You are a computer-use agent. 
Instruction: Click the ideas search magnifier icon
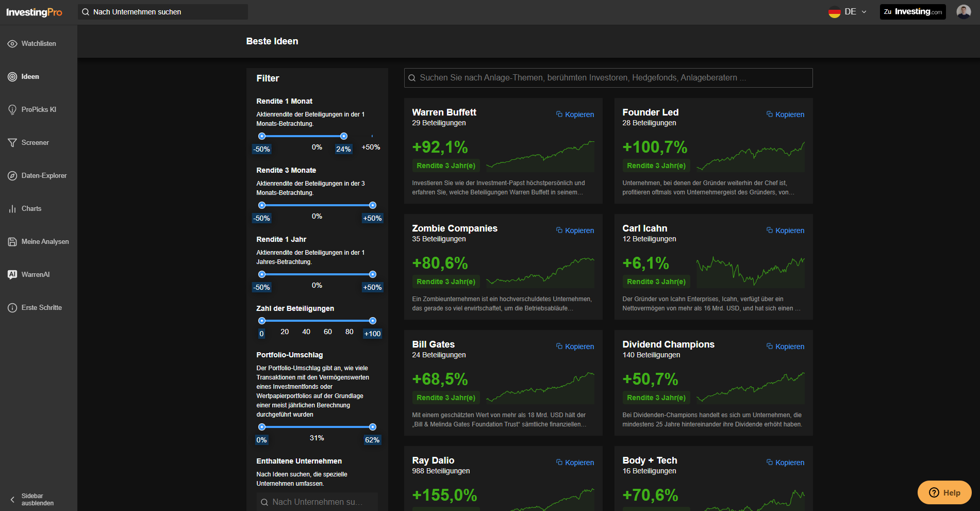412,78
